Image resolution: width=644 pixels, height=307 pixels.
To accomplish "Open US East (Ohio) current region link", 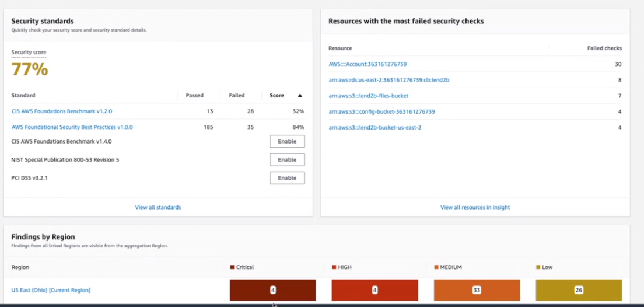I will pyautogui.click(x=51, y=290).
